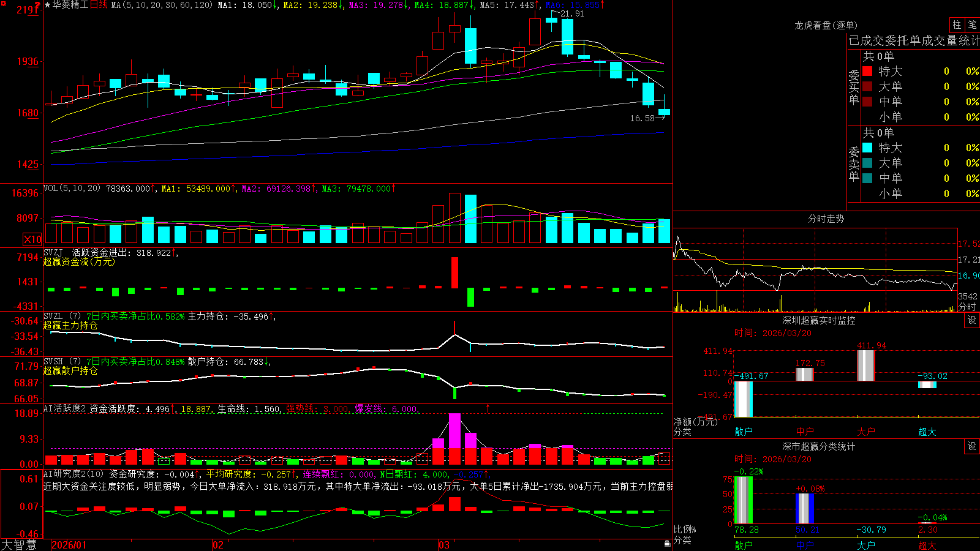Viewport: 980px width, 551px height.
Task: Click the star favorite icon beside 华菱精工
Action: point(47,5)
